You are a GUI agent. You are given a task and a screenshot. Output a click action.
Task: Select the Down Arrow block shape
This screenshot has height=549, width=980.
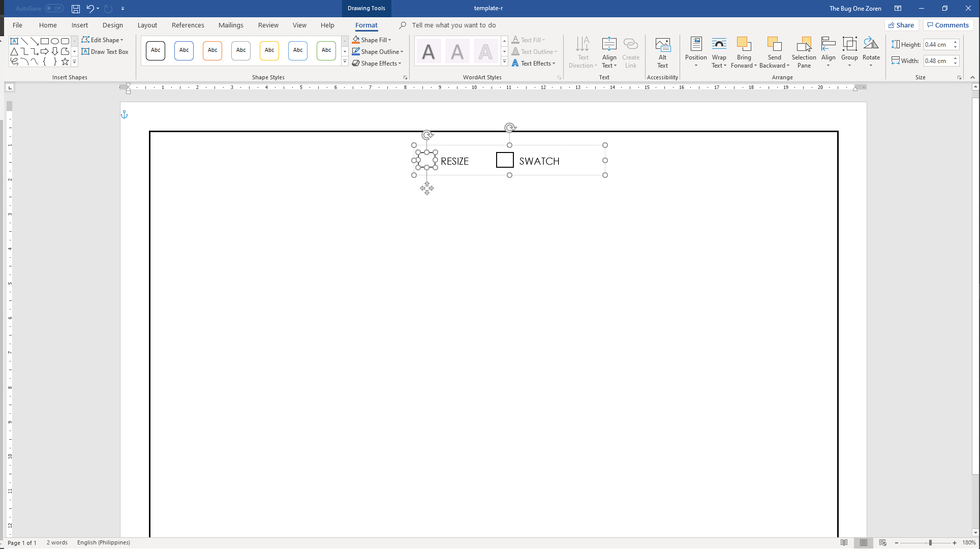tap(55, 51)
